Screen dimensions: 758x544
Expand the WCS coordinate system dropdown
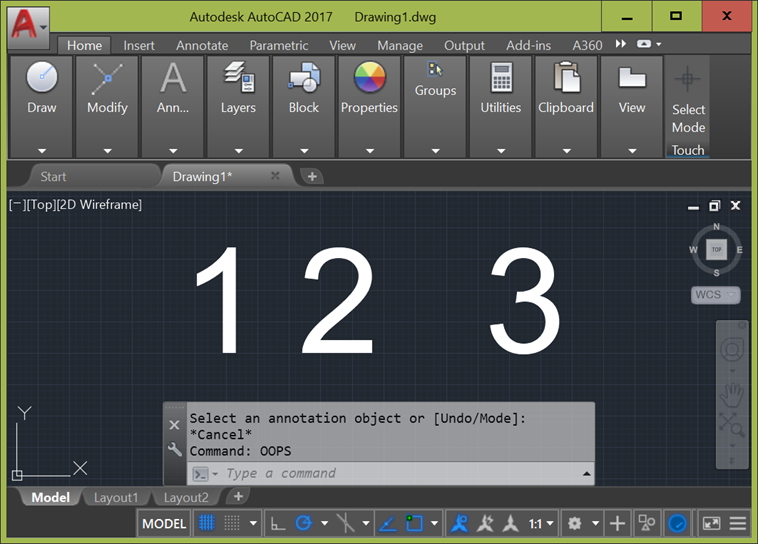tap(716, 295)
